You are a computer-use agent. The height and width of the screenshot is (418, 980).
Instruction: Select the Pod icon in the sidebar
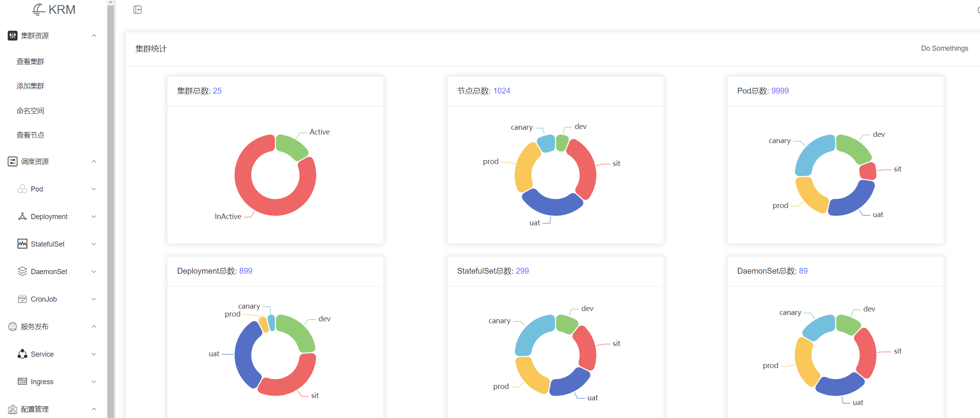pos(22,189)
